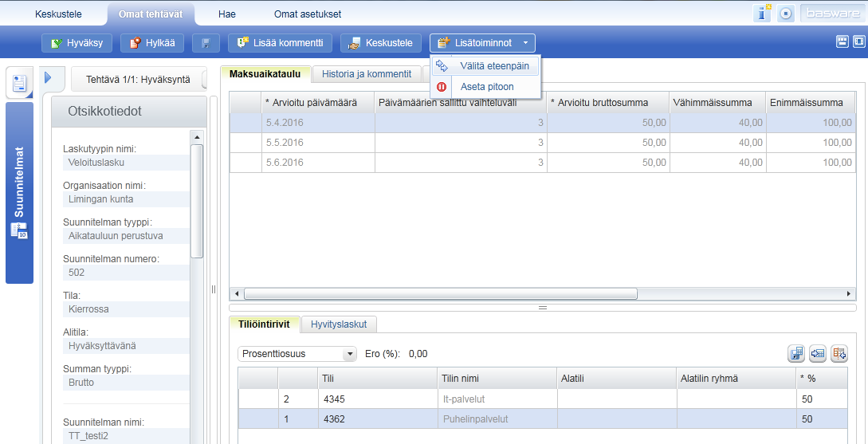Switch to horizontal panel layout icon

tap(842, 42)
